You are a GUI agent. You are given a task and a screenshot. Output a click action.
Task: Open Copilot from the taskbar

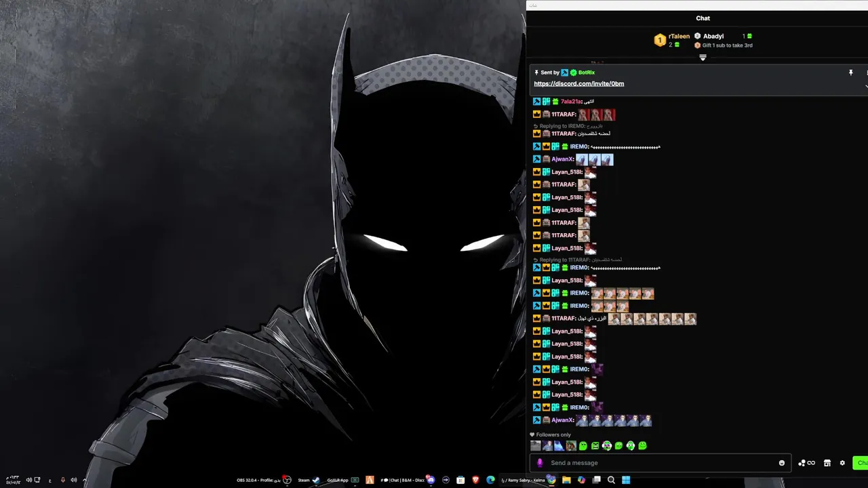(581, 480)
